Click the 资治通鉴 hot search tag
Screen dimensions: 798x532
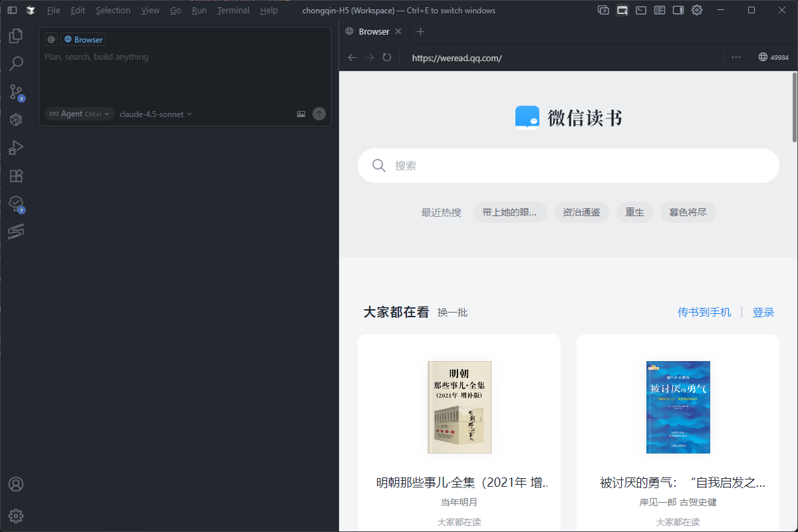[581, 212]
